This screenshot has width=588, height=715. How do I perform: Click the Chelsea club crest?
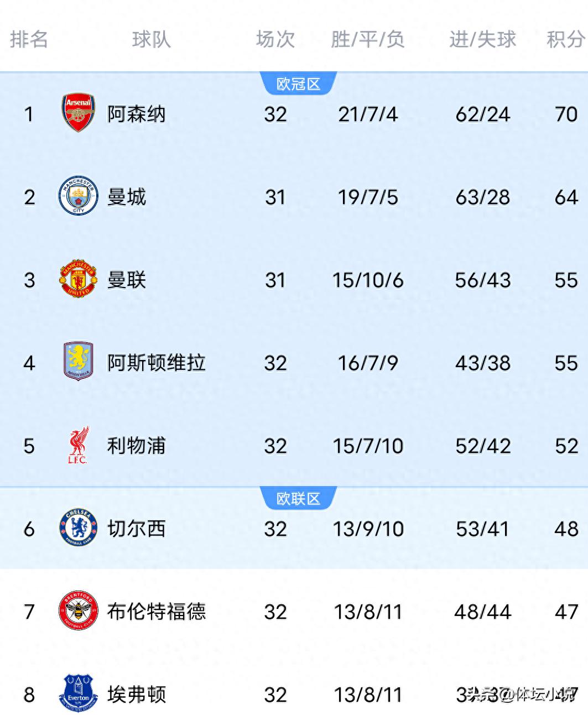pyautogui.click(x=78, y=528)
